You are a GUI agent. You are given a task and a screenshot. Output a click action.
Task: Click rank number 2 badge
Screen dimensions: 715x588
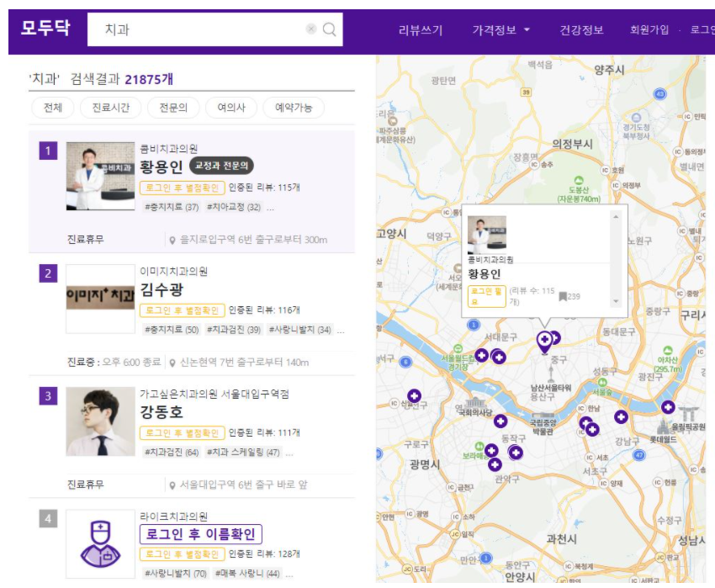pyautogui.click(x=48, y=273)
